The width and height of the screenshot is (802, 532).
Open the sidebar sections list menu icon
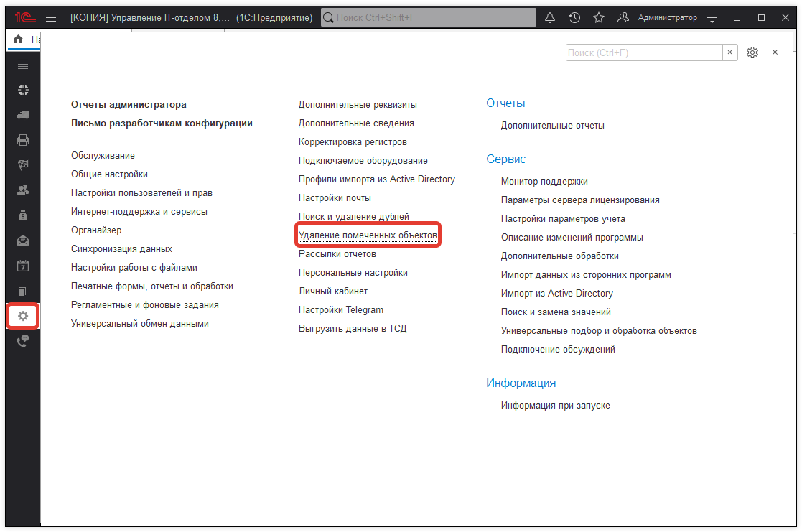point(23,65)
